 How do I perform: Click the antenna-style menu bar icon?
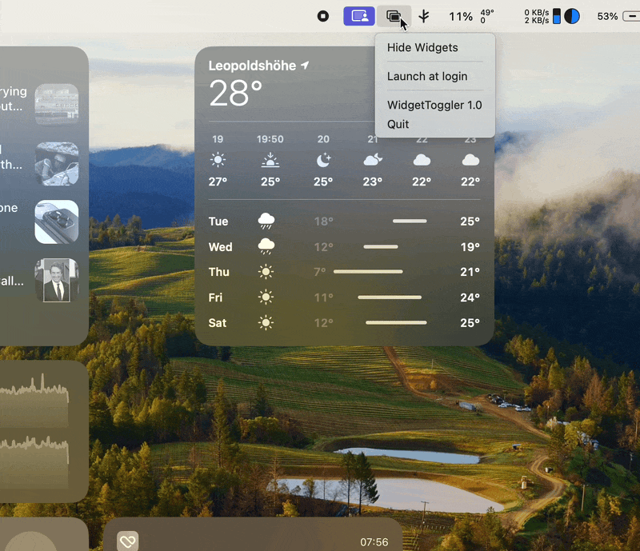click(x=424, y=16)
